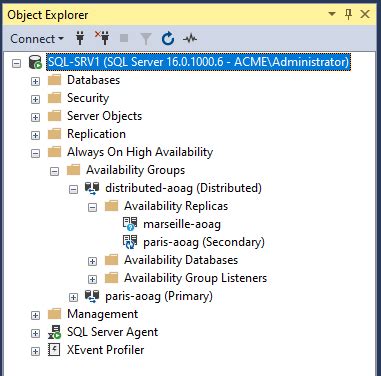The height and width of the screenshot is (376, 381).
Task: Open the Activity Monitor icon
Action: (190, 39)
